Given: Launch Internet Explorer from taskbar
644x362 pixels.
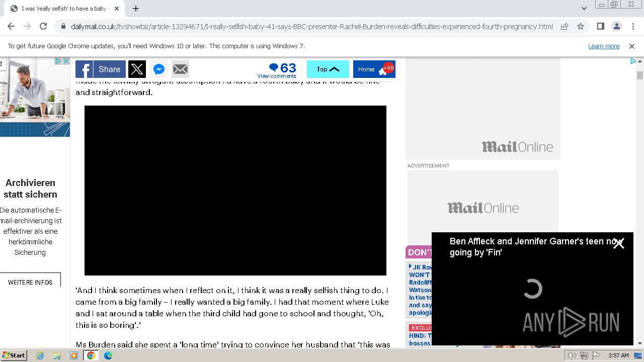Looking at the screenshot, I should click(x=40, y=355).
